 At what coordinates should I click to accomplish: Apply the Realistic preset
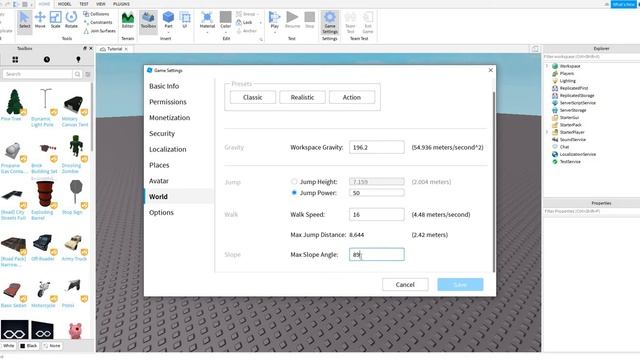302,97
